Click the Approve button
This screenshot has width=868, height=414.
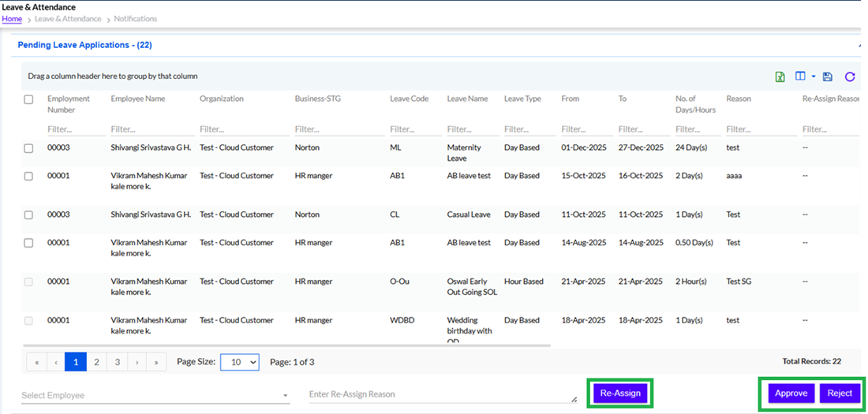click(x=790, y=393)
